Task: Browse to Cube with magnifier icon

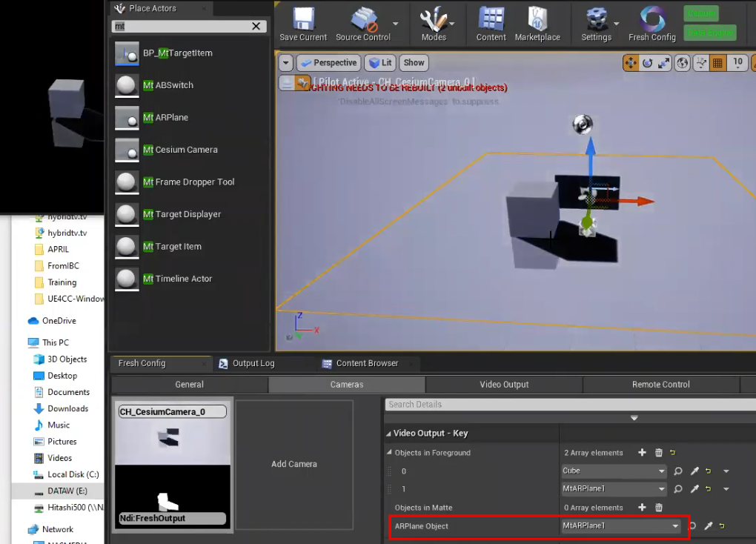Action: (678, 471)
